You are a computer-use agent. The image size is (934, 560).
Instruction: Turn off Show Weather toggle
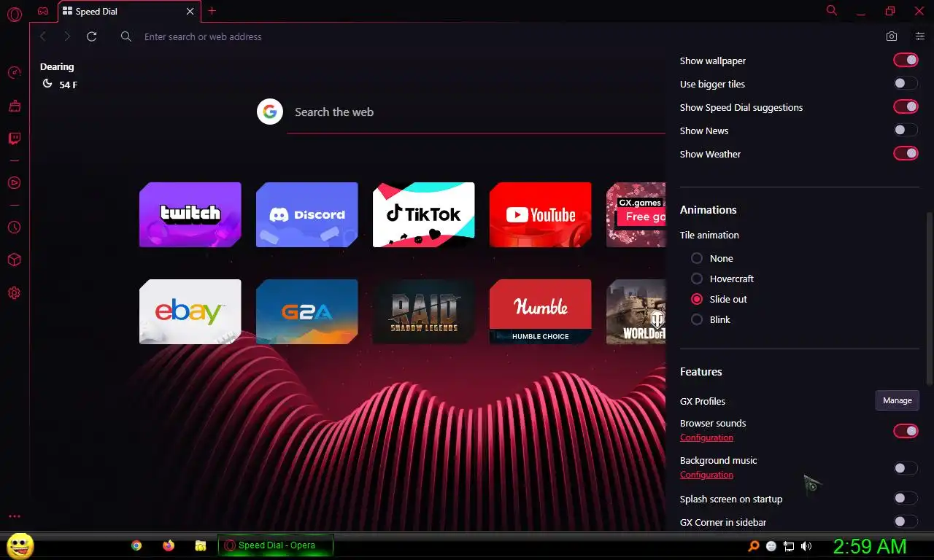coord(906,154)
